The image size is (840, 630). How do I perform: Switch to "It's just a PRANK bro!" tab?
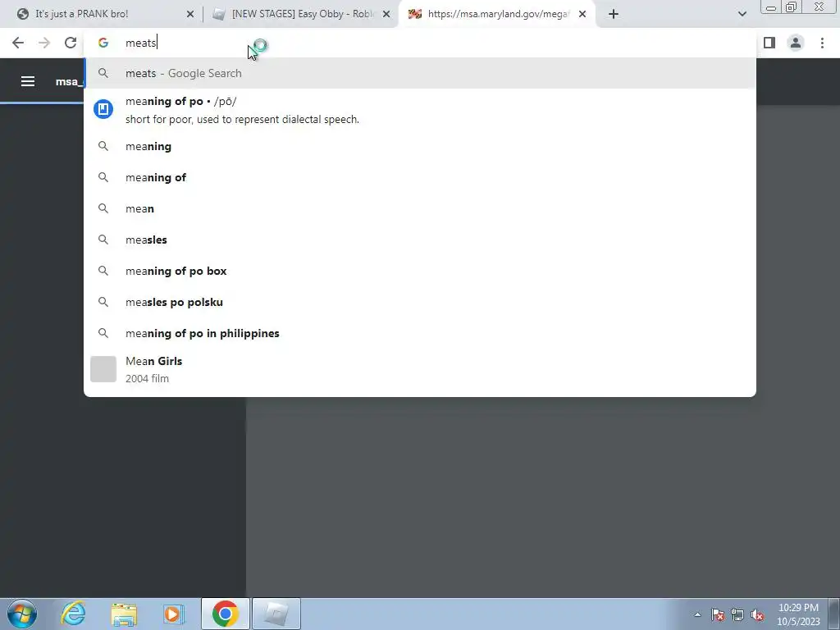click(x=102, y=15)
